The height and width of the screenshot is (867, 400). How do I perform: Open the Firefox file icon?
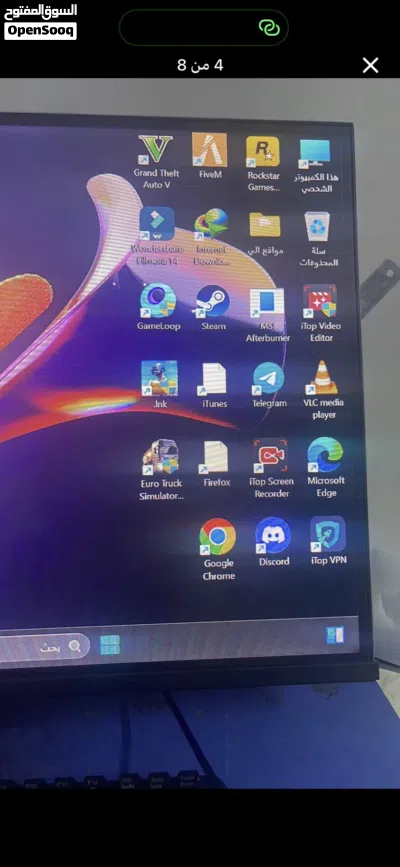coord(216,457)
